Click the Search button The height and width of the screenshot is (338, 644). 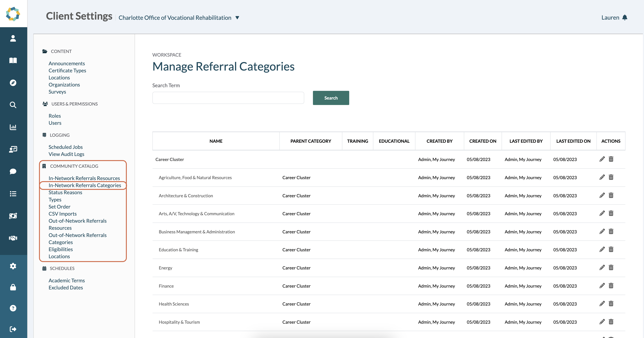[x=331, y=98]
